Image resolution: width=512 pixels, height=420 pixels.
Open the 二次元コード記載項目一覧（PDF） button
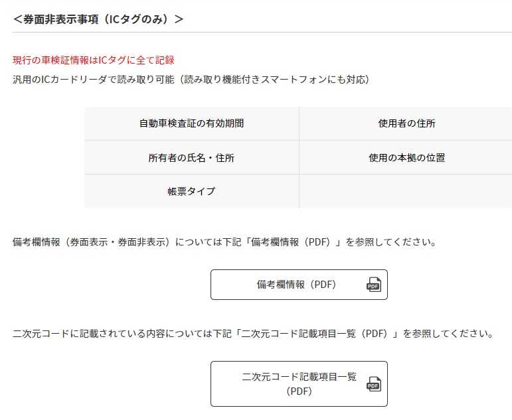point(299,384)
